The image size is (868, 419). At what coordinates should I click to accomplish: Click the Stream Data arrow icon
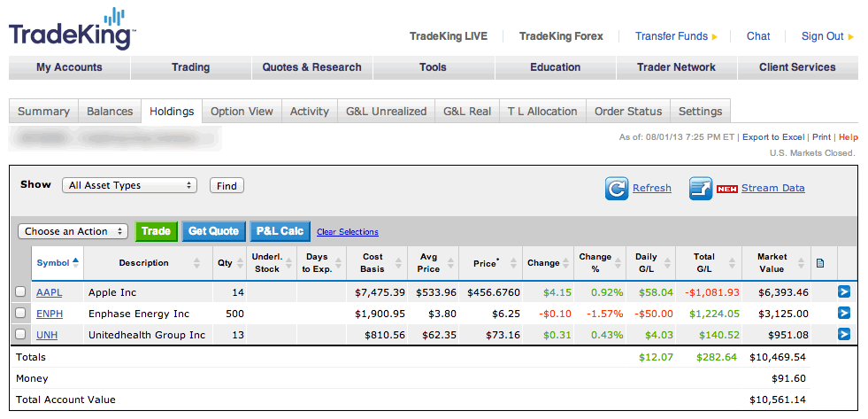pos(700,189)
